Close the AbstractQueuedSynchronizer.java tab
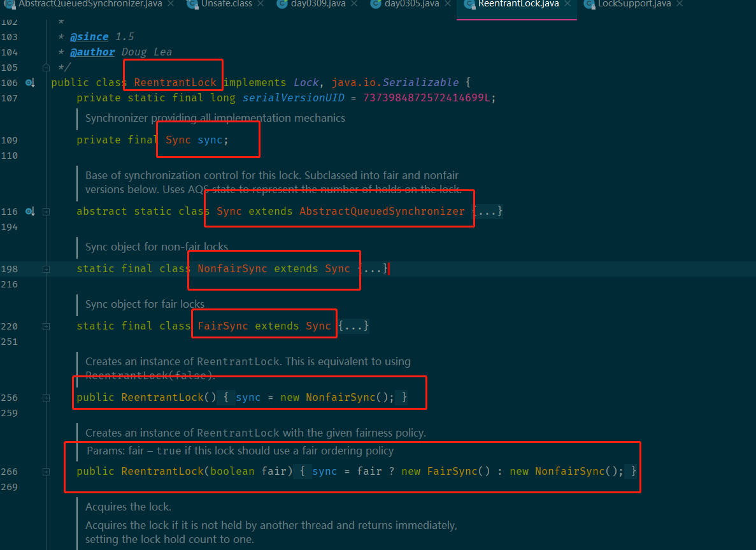Viewport: 756px width, 550px height. [171, 4]
